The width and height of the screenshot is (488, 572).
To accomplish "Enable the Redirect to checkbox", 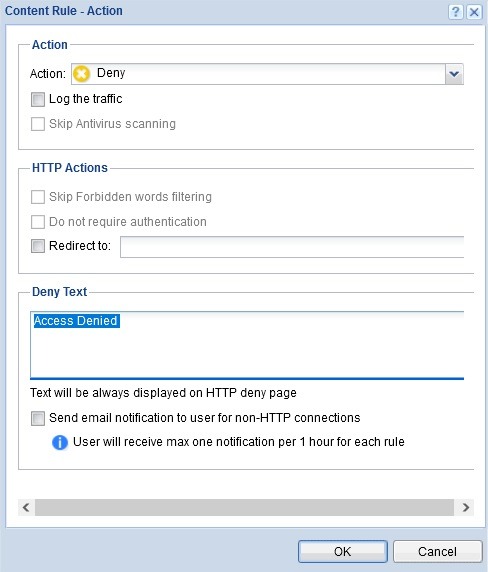I will pyautogui.click(x=38, y=246).
